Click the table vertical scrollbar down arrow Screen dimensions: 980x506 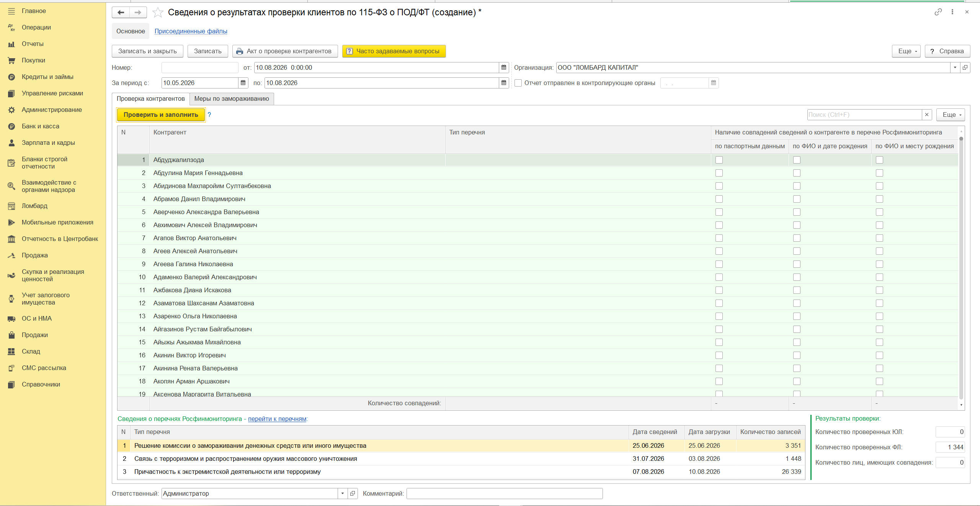[961, 405]
